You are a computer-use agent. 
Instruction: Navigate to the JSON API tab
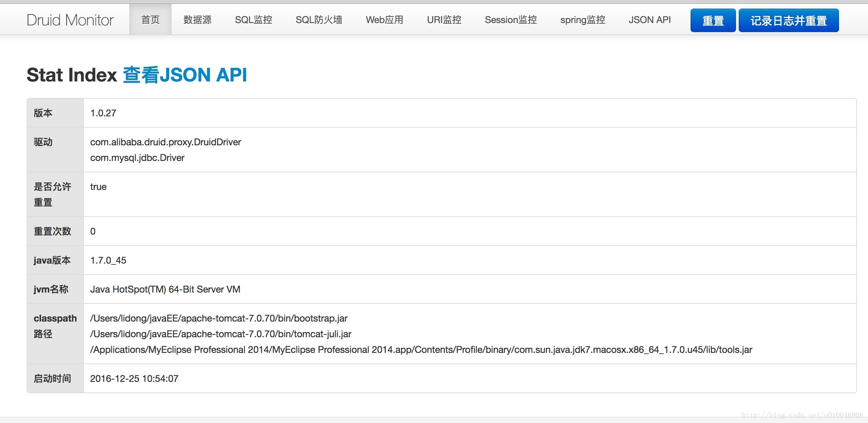point(649,20)
